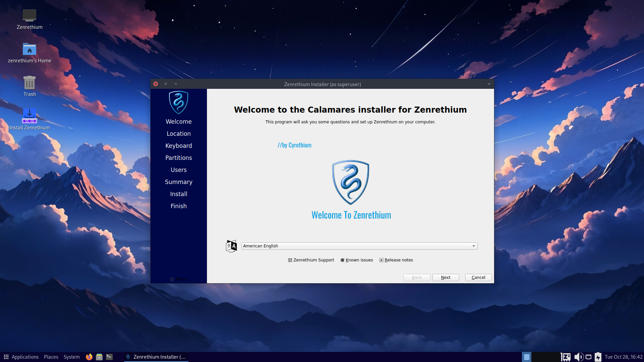Click the language translation icon
The height and width of the screenshot is (362, 644).
click(231, 246)
